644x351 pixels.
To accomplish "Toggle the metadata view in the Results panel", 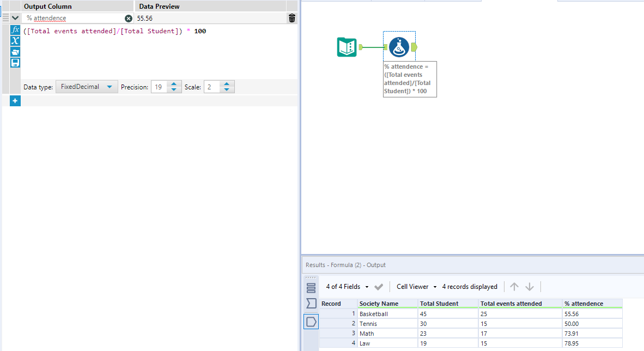I will click(311, 304).
